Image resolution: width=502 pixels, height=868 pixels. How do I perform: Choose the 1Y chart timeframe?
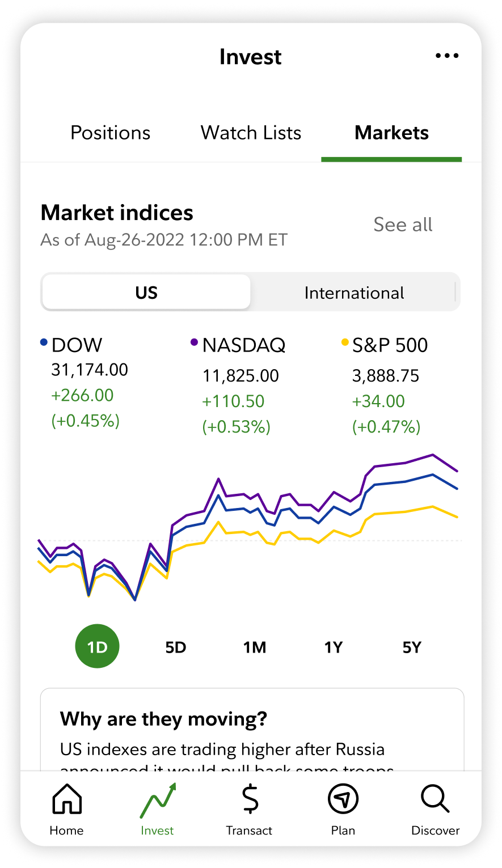334,647
